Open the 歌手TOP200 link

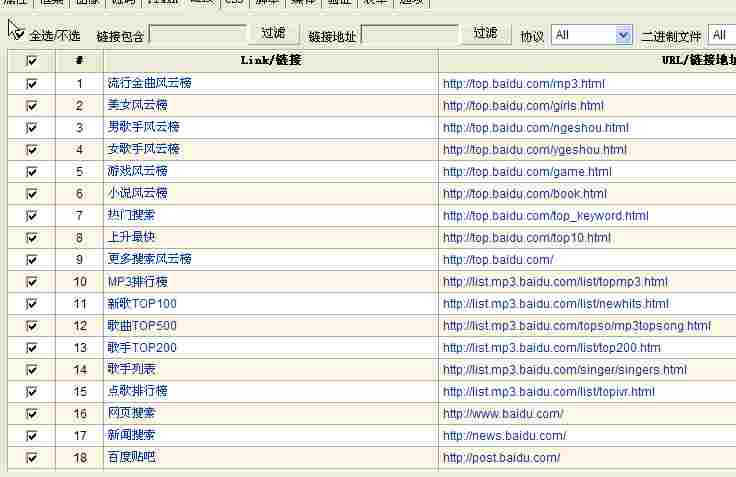(x=142, y=347)
